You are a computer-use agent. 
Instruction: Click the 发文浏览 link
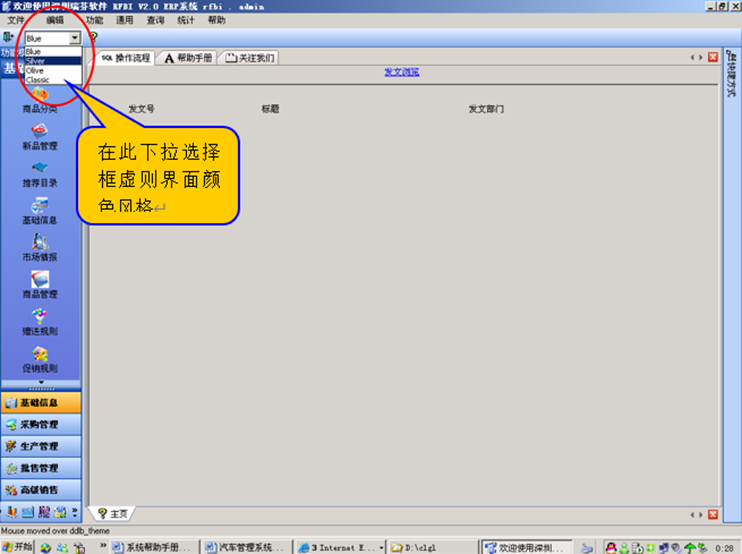tap(401, 72)
